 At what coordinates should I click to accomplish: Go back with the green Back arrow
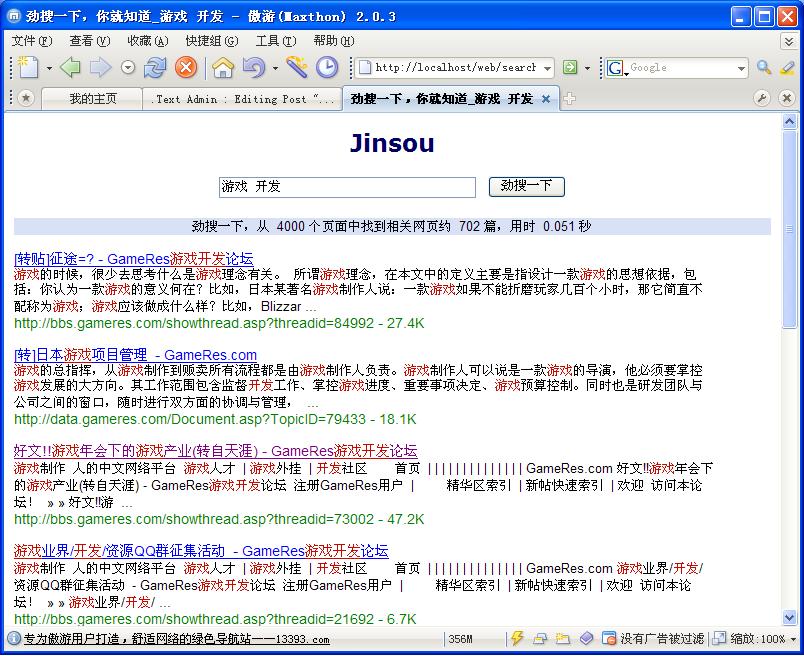70,67
